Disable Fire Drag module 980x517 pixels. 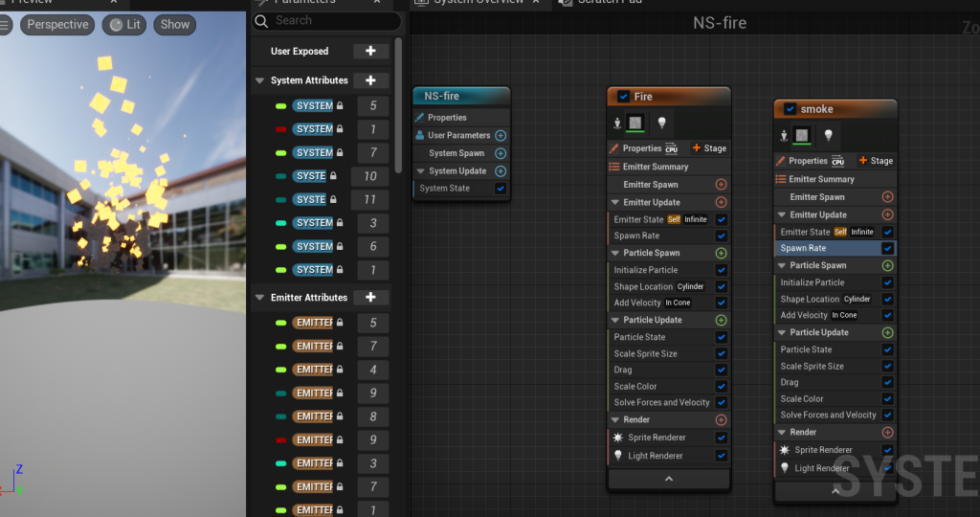722,371
